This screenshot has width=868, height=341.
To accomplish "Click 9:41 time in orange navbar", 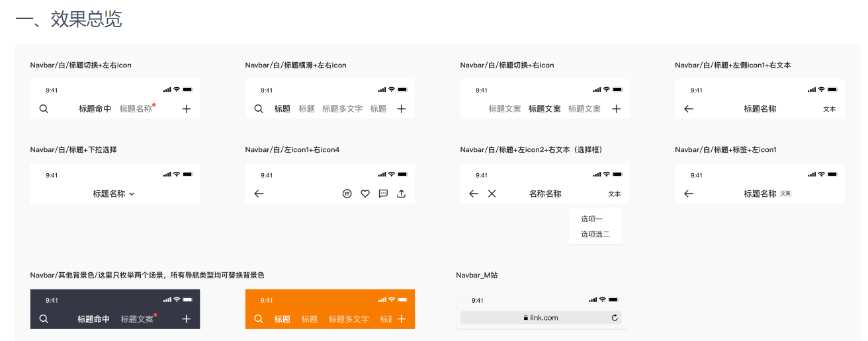I will tap(267, 300).
